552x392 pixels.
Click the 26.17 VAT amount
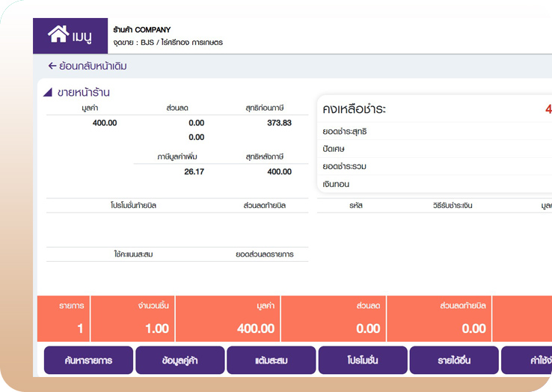pos(194,171)
